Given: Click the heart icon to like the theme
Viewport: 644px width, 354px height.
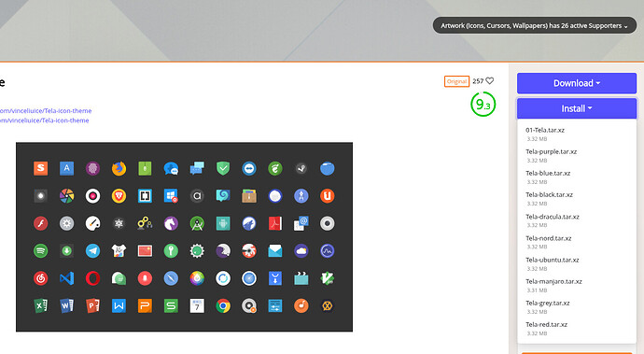Looking at the screenshot, I should coord(490,81).
